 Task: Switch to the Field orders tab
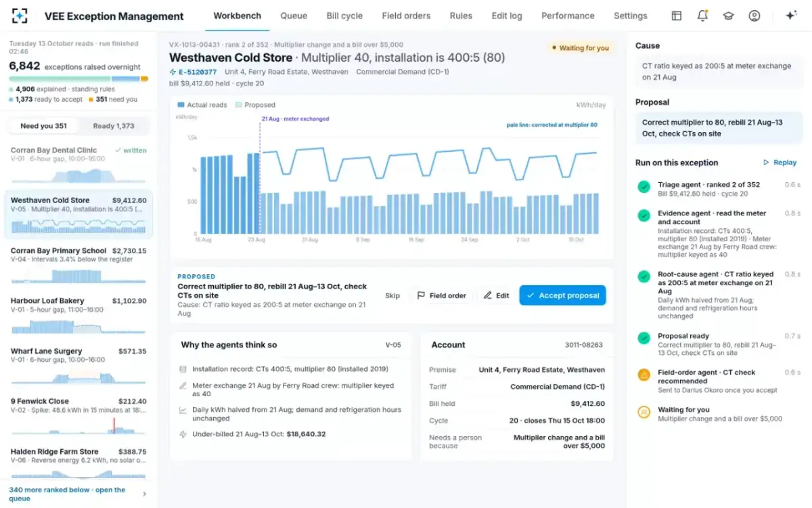[x=406, y=16]
